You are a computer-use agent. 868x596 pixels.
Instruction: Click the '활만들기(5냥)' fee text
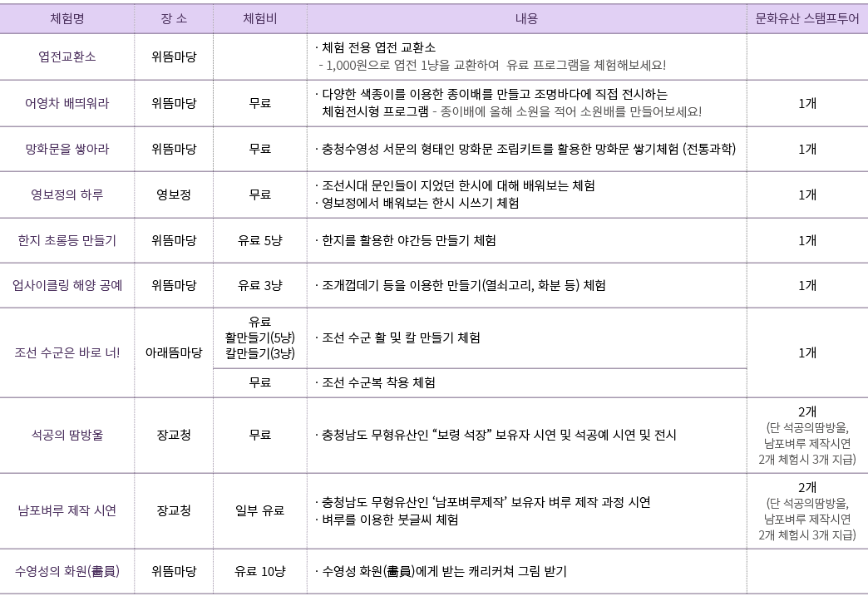pos(259,337)
